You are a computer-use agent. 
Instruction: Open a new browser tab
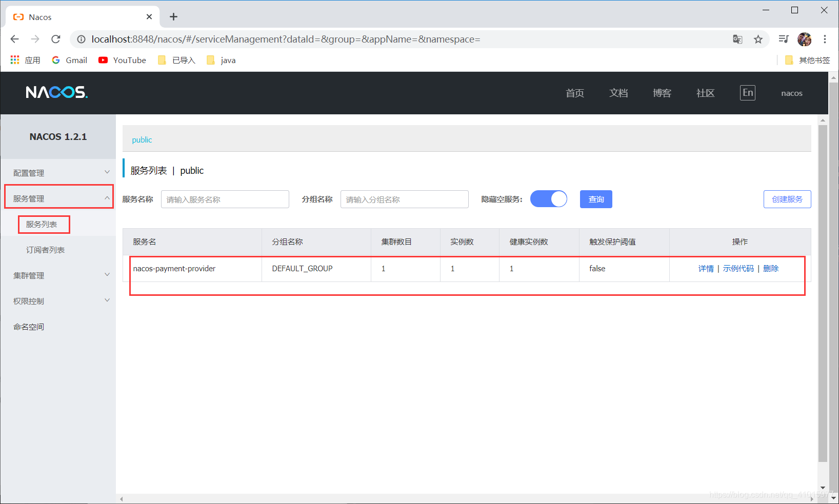[x=174, y=17]
